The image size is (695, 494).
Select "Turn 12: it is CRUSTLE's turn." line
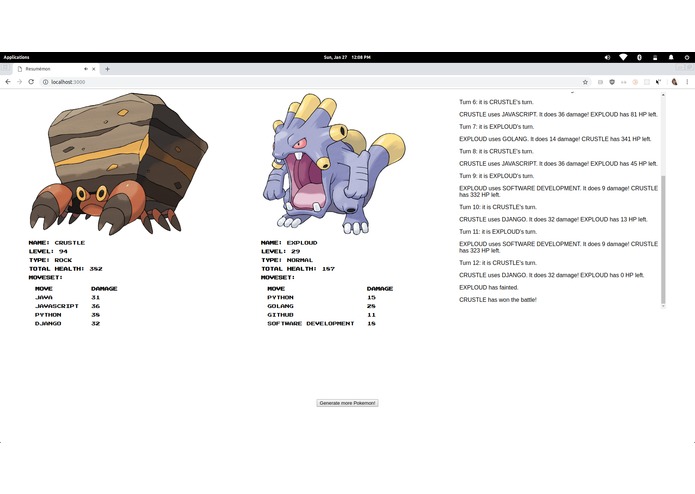coord(498,263)
